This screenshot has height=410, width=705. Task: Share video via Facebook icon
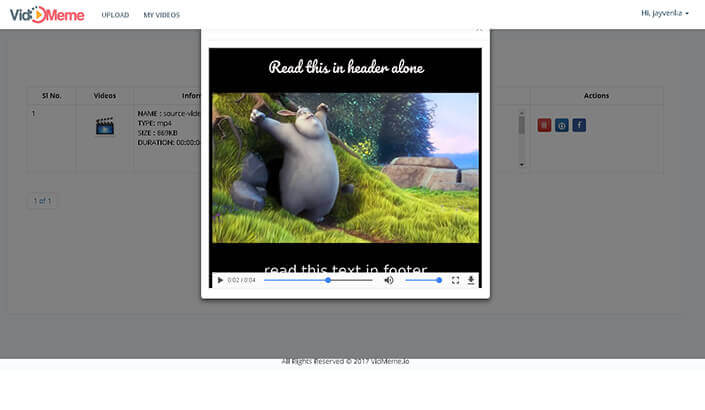(579, 125)
